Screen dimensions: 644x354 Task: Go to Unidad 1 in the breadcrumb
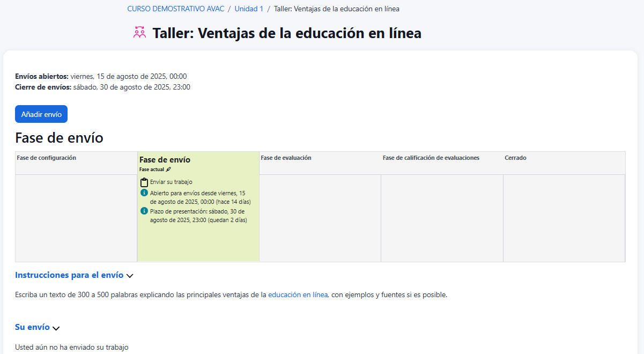point(249,9)
